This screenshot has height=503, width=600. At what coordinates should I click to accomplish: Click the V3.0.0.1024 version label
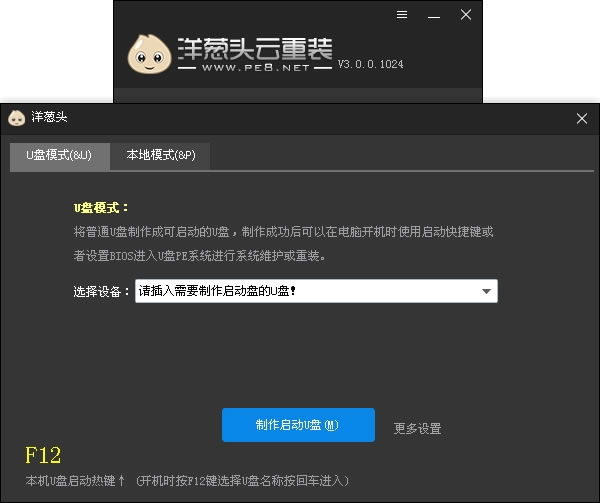[370, 65]
